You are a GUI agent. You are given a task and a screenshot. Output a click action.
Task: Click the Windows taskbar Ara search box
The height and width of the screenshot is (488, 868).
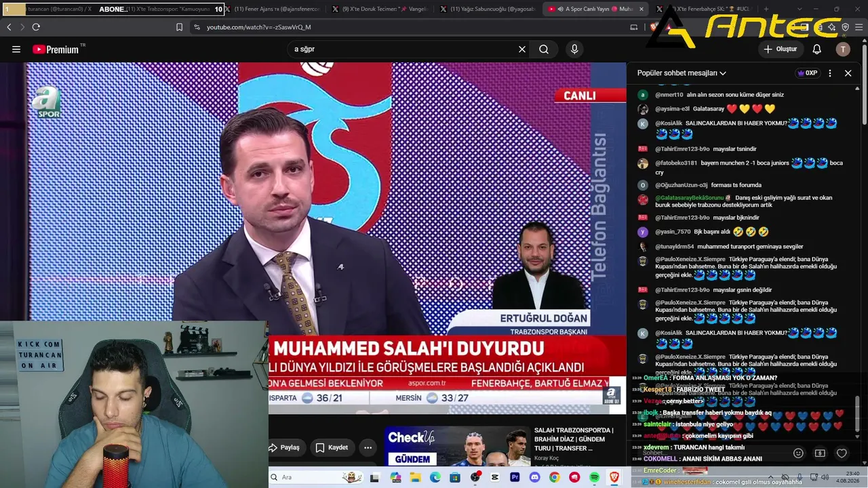[x=317, y=477]
